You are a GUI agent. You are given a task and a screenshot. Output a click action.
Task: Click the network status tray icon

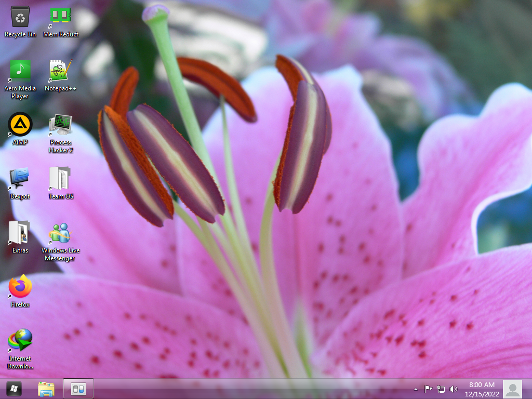pyautogui.click(x=441, y=389)
